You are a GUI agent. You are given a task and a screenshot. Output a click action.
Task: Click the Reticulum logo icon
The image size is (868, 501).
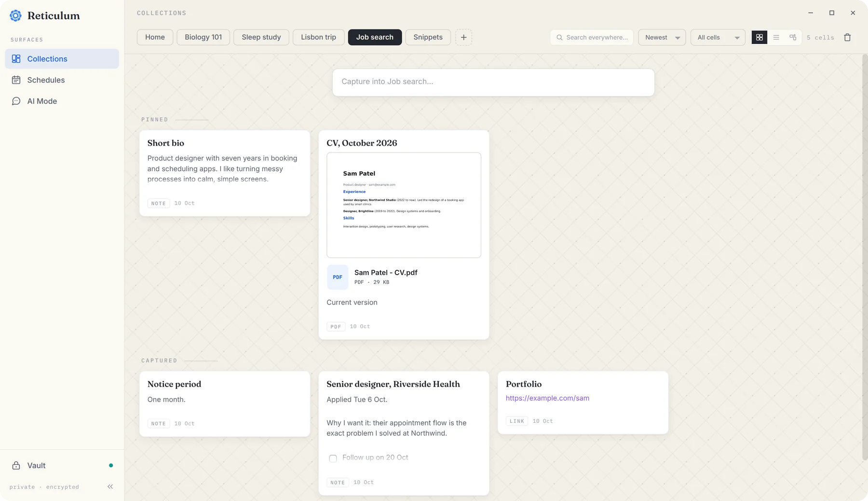pyautogui.click(x=15, y=15)
